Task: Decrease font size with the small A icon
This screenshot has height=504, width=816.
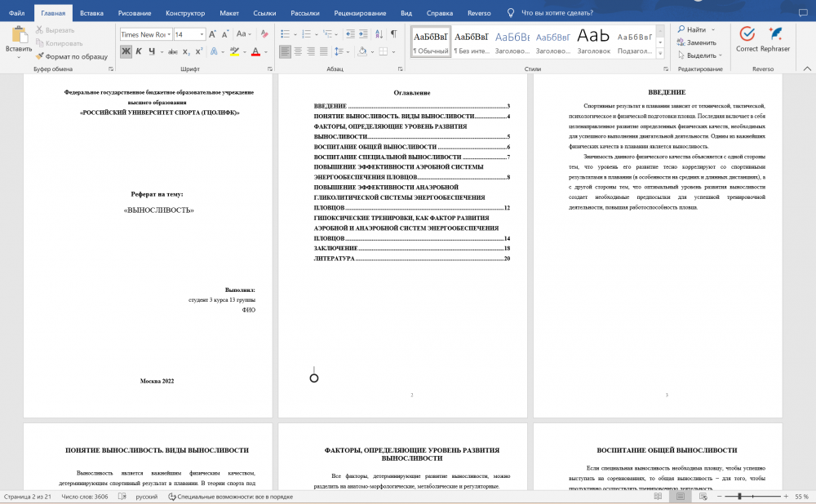Action: pyautogui.click(x=225, y=34)
